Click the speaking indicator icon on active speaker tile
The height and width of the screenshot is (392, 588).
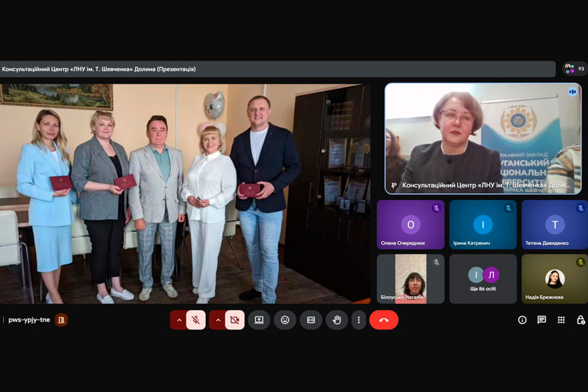(572, 91)
